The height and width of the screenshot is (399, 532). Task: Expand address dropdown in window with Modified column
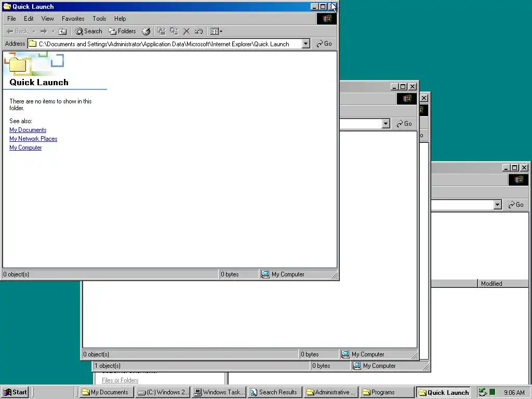point(497,205)
